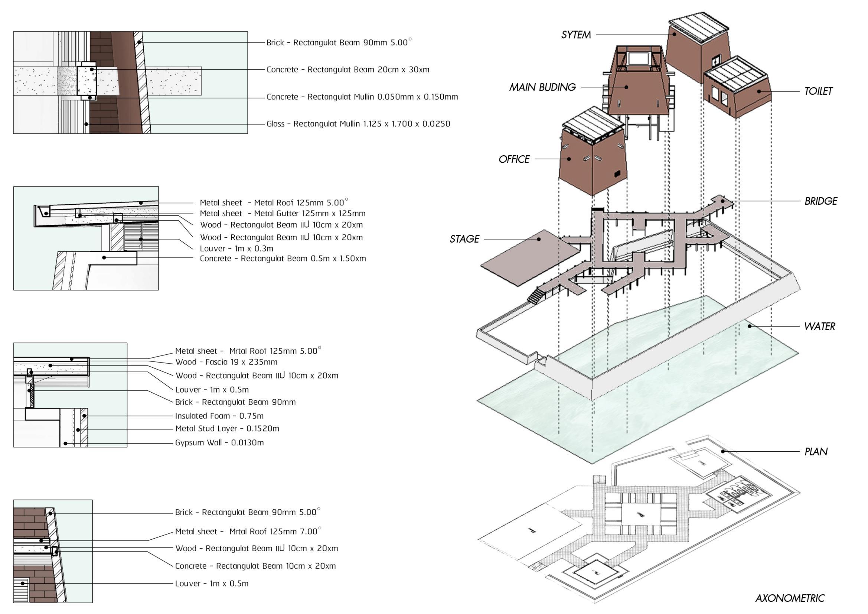The image size is (868, 614).
Task: Click 'Metal sheet - Metal Gutter 125mm' annotation
Action: pos(283,214)
